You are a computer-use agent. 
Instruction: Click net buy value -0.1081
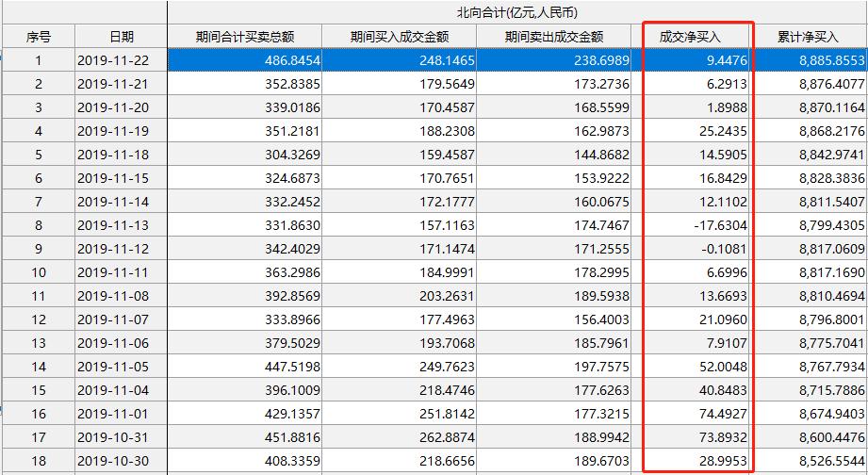click(x=690, y=249)
